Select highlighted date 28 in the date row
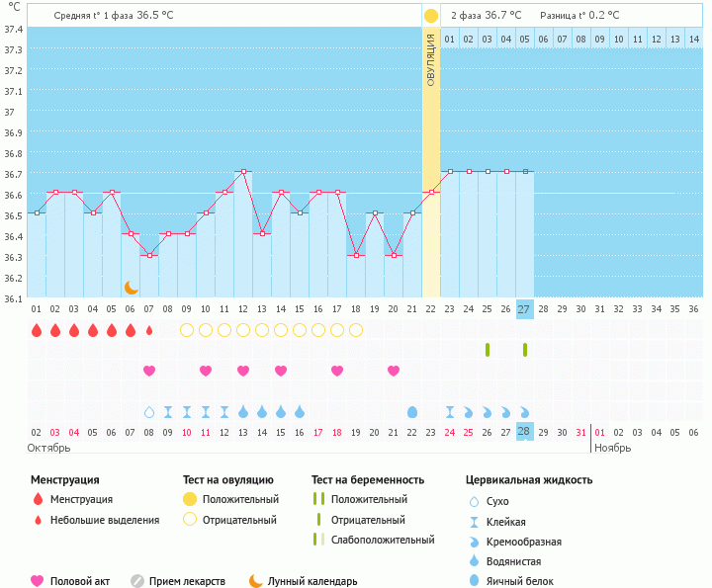This screenshot has height=588, width=712. pos(525,432)
